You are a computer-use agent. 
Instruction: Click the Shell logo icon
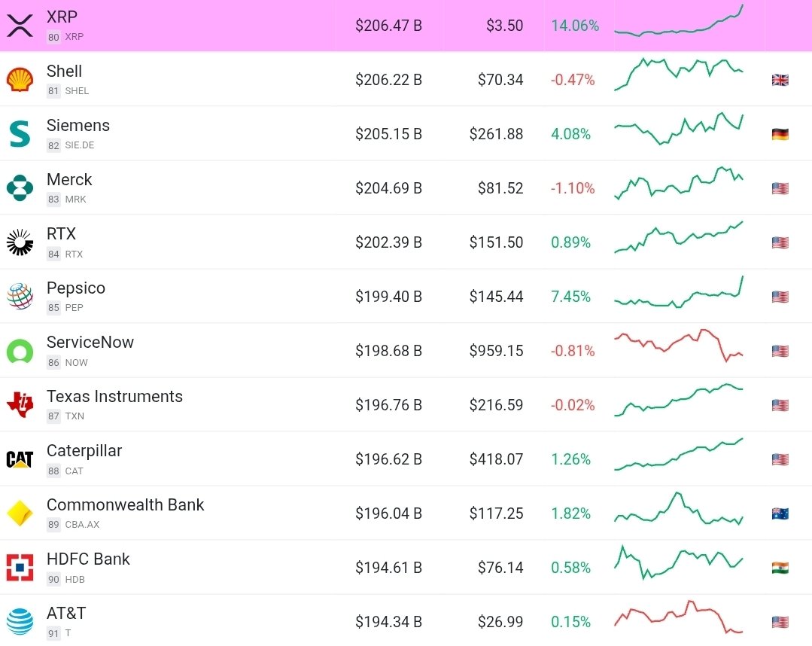20,80
